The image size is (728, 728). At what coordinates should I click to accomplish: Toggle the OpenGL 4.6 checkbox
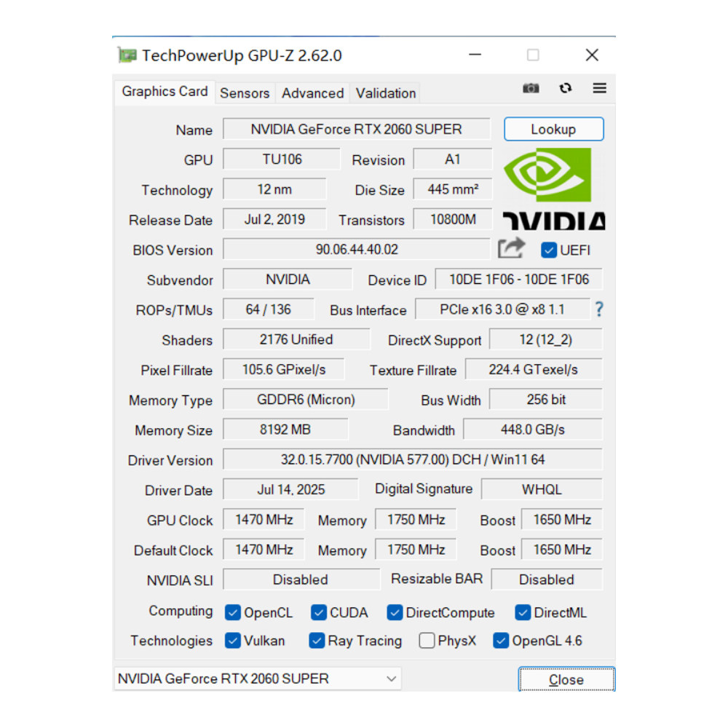[501, 641]
